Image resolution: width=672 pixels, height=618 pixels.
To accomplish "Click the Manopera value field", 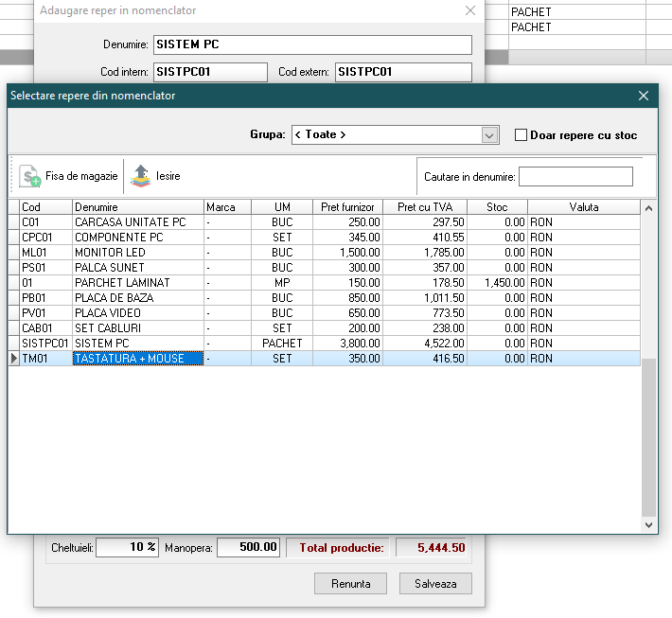I will 248,547.
